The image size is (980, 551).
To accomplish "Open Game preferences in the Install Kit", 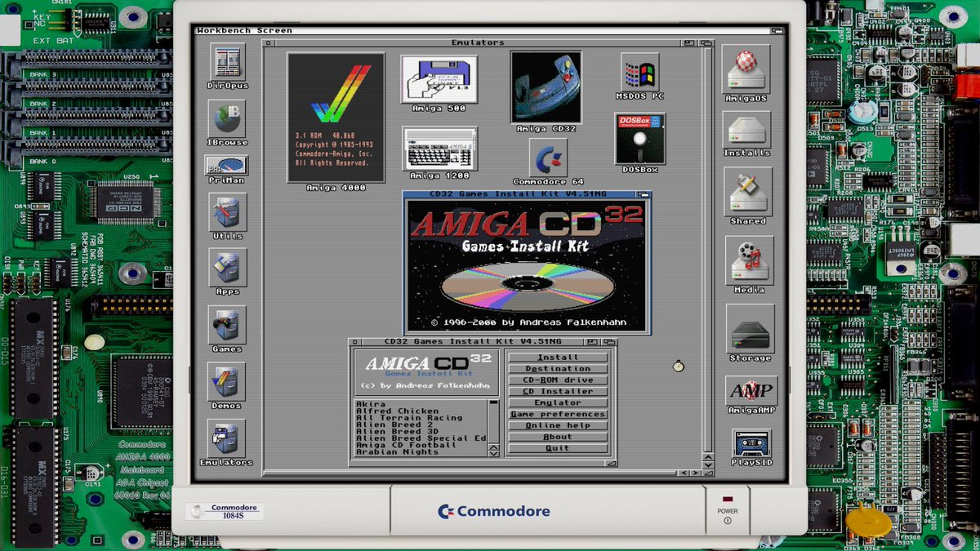I will (558, 414).
